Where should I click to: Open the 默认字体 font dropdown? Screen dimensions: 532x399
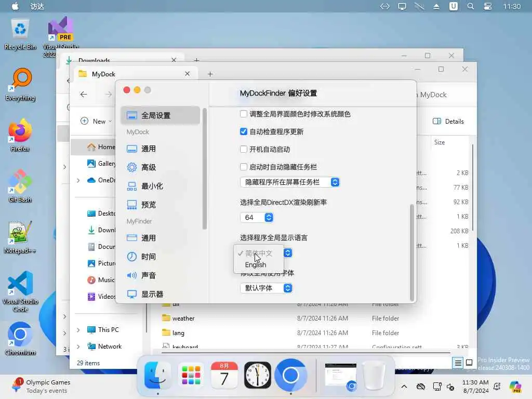click(266, 288)
